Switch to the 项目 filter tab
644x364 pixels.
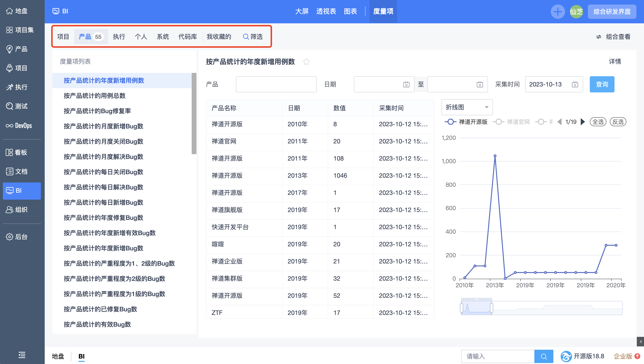[x=63, y=36]
